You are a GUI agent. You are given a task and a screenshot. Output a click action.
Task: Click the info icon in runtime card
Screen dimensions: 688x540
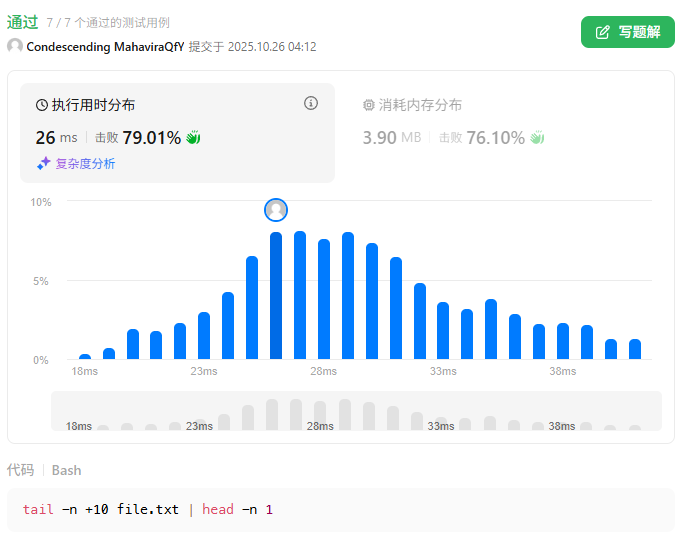click(310, 103)
